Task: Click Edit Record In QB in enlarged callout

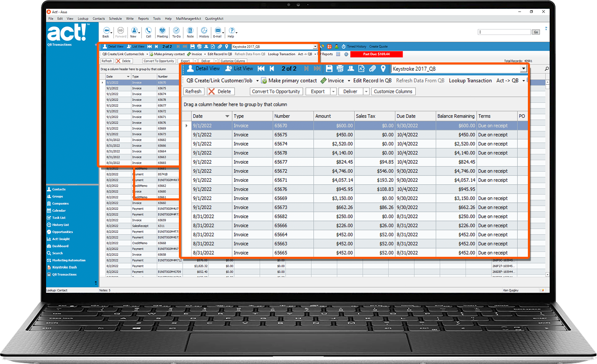Action: [x=372, y=80]
